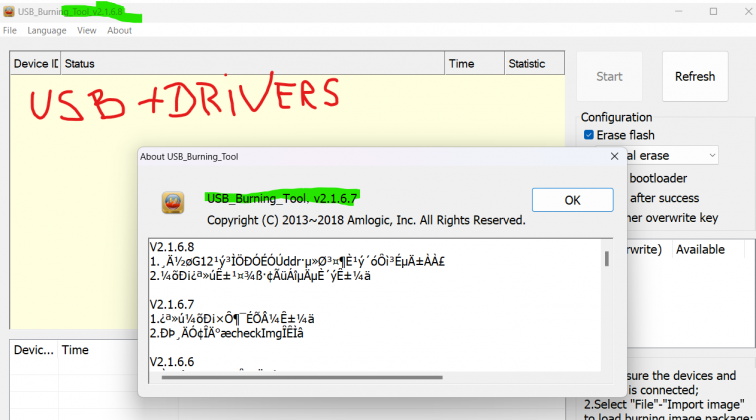This screenshot has height=420, width=756.
Task: Click the Start button
Action: (x=609, y=77)
